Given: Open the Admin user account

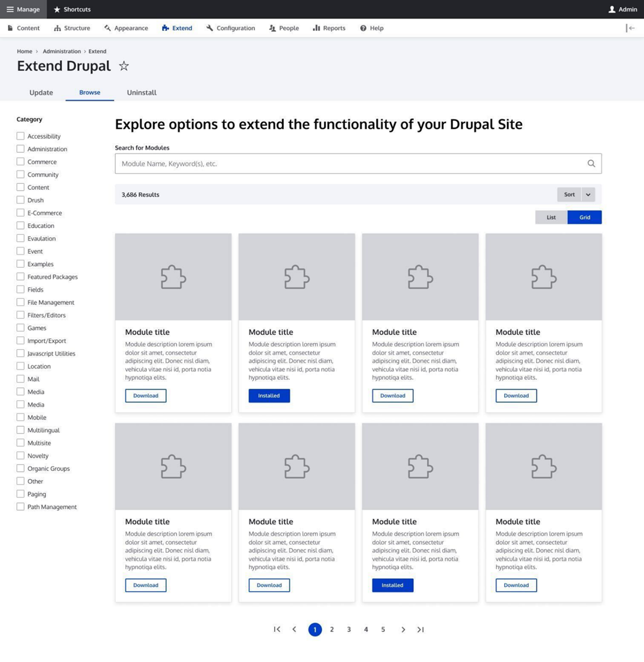Looking at the screenshot, I should point(623,9).
